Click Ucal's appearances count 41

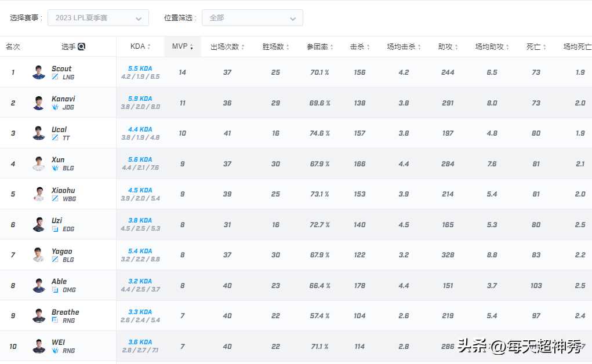227,133
